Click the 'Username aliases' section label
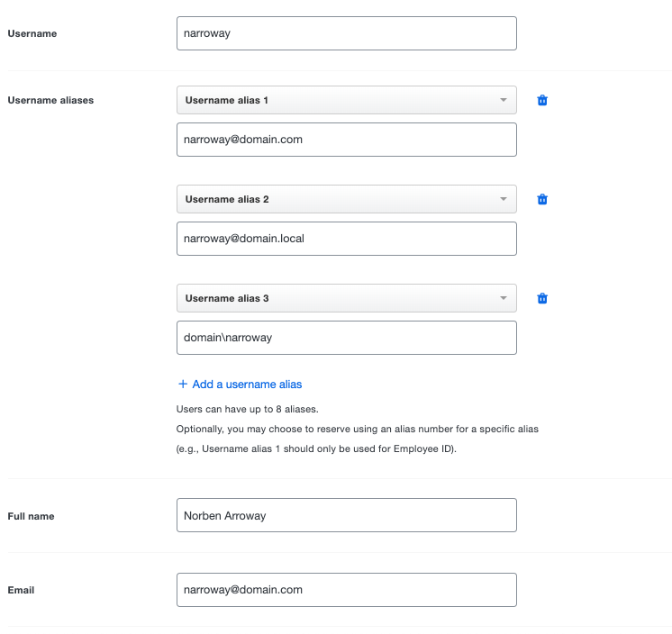This screenshot has height=634, width=672. (50, 100)
